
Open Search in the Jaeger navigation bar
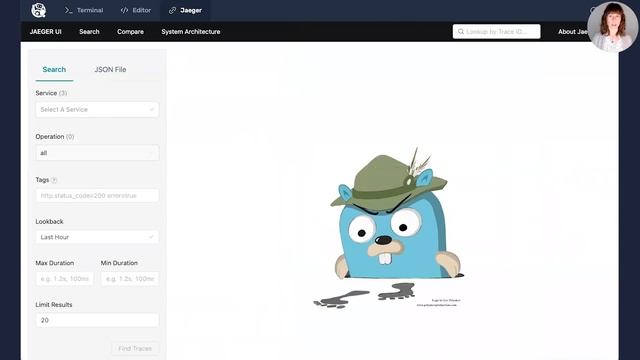coord(89,31)
